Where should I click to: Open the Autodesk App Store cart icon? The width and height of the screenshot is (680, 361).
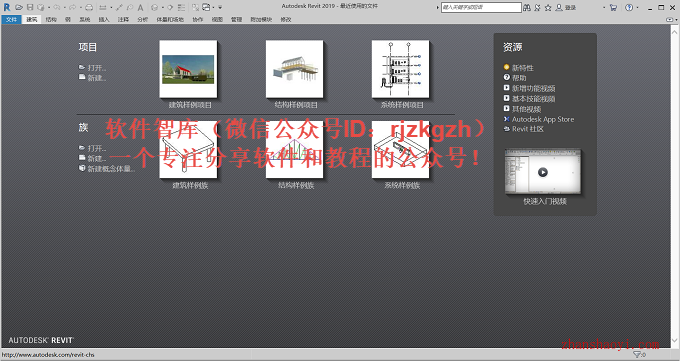(613, 7)
